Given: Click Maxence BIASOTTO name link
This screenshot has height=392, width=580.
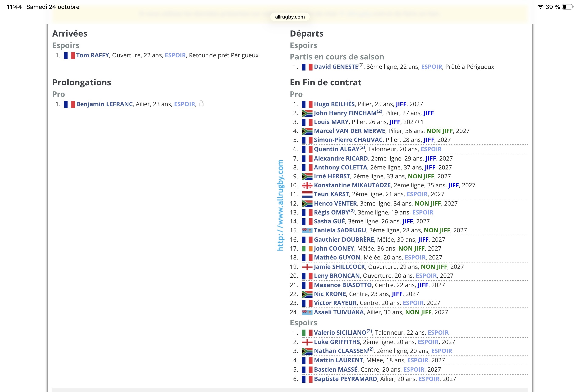Looking at the screenshot, I should click(x=343, y=285).
